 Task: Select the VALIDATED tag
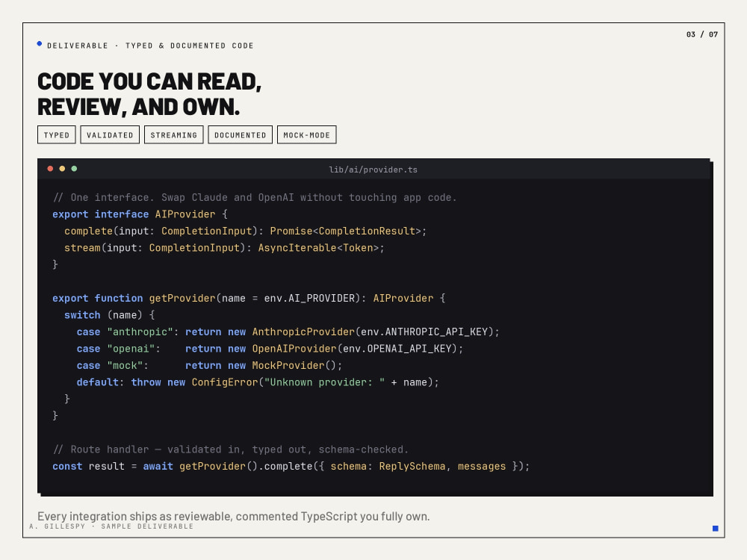[x=110, y=134]
